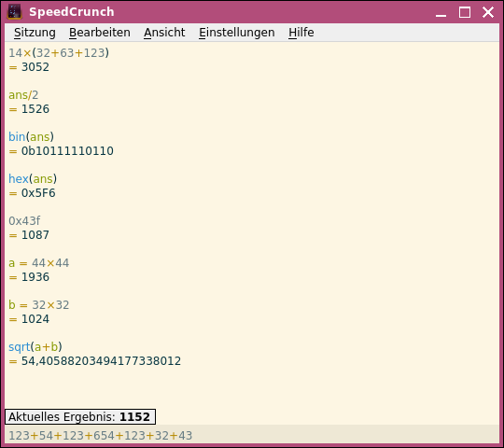Maximize the SpeedCrunch window
This screenshot has height=448, width=504.
click(x=465, y=12)
